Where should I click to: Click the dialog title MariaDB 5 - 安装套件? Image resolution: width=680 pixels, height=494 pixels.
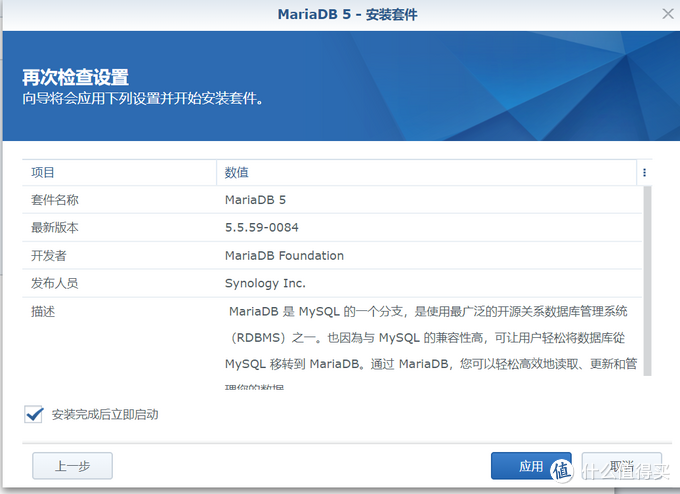pyautogui.click(x=347, y=14)
